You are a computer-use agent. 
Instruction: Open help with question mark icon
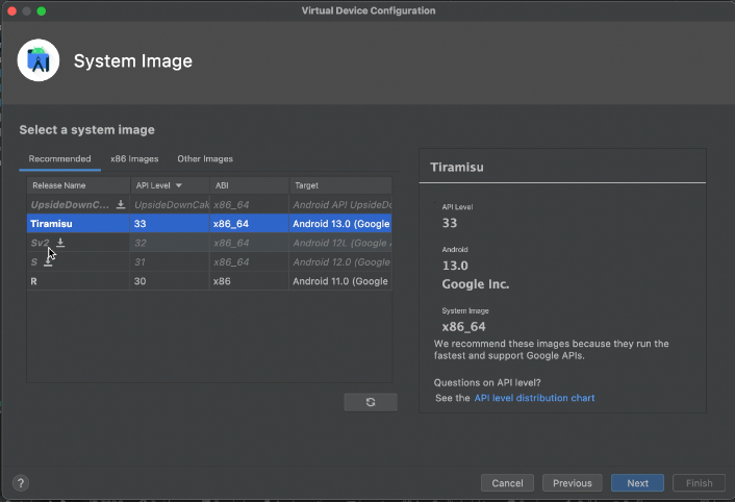[19, 483]
